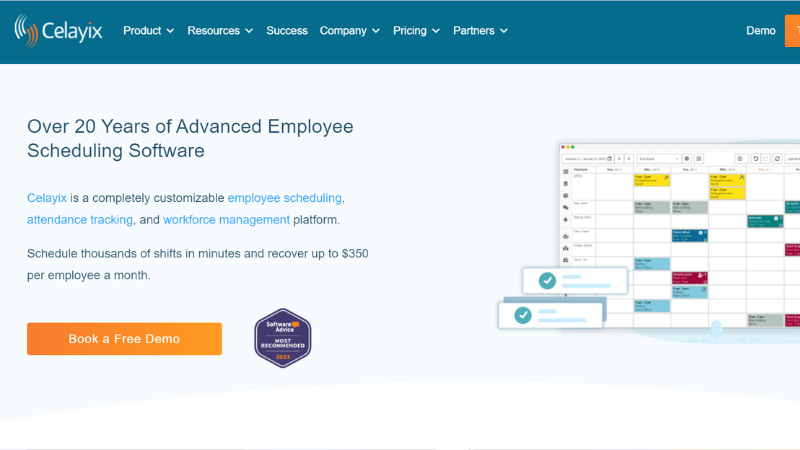Click the Celayix logo in the header
The image size is (800, 450).
(x=58, y=31)
